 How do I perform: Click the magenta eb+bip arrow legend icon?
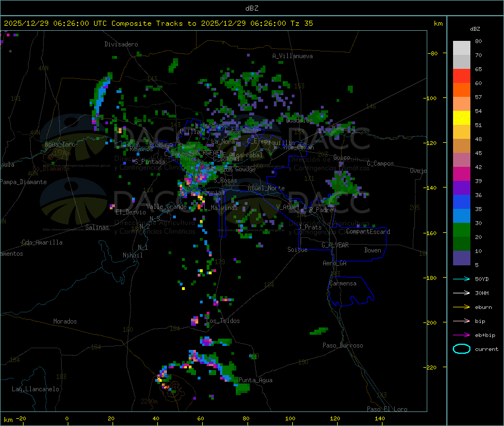coord(461,335)
